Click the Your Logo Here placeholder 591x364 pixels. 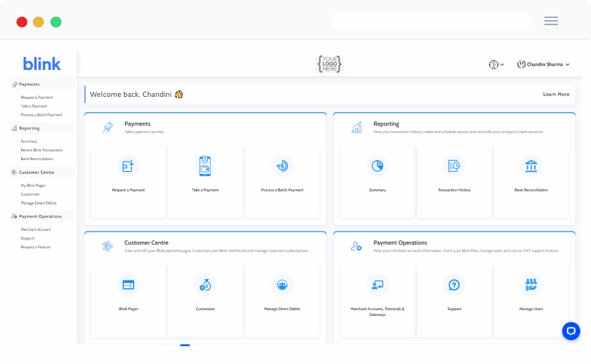click(329, 64)
